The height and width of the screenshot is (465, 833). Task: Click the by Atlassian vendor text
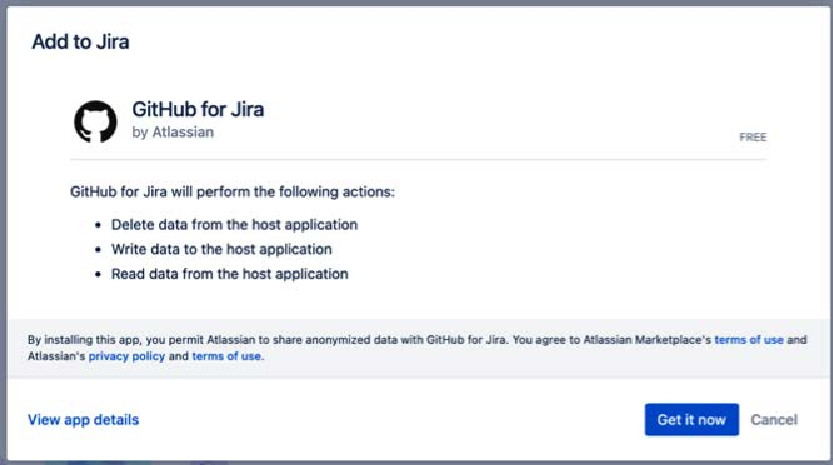pos(173,132)
